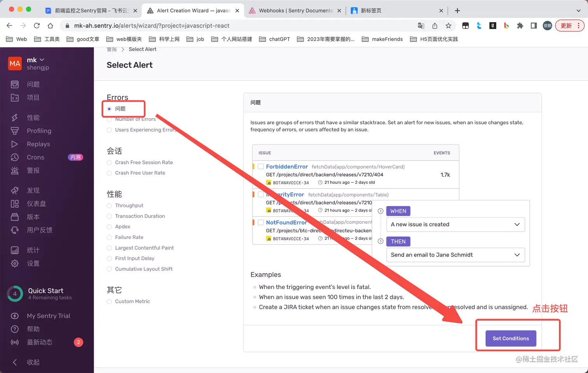The width and height of the screenshot is (588, 373).
Task: Click the translate page icon
Action: point(421,26)
